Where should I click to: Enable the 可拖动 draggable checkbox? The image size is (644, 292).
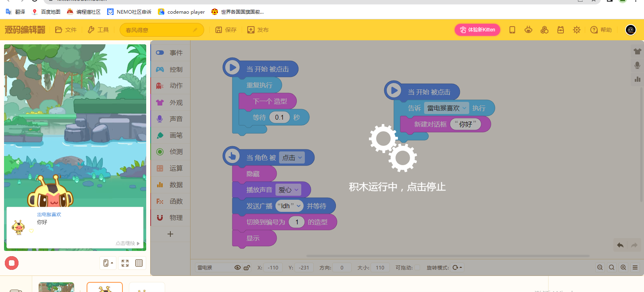417,267
